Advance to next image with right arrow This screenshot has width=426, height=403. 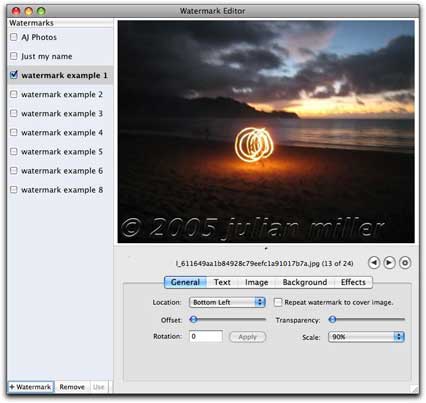pyautogui.click(x=389, y=263)
